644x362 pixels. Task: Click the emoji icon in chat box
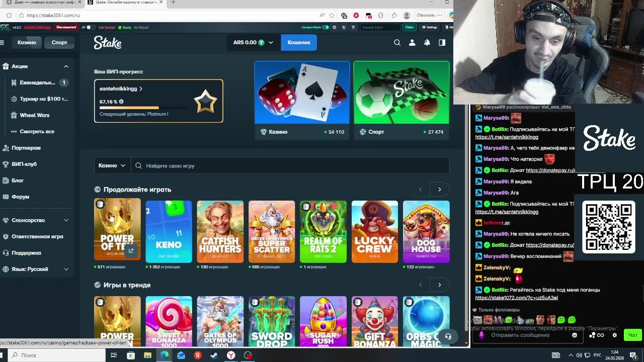(x=575, y=335)
